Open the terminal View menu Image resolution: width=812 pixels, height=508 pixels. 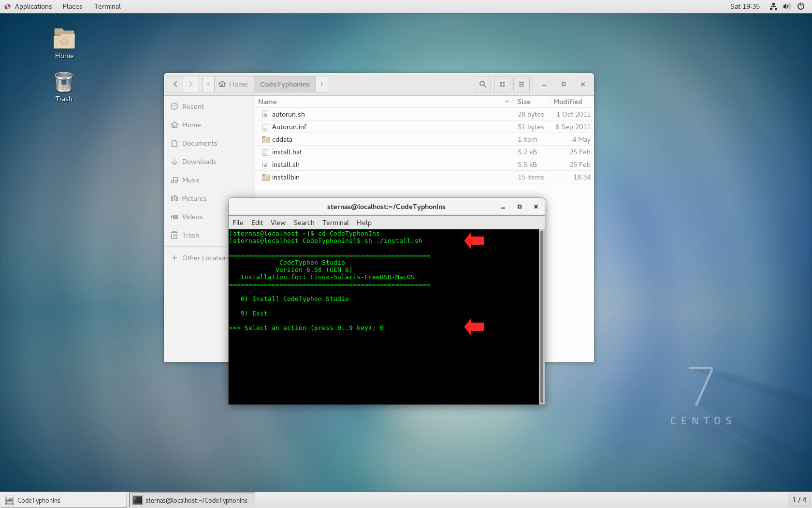[x=278, y=223]
